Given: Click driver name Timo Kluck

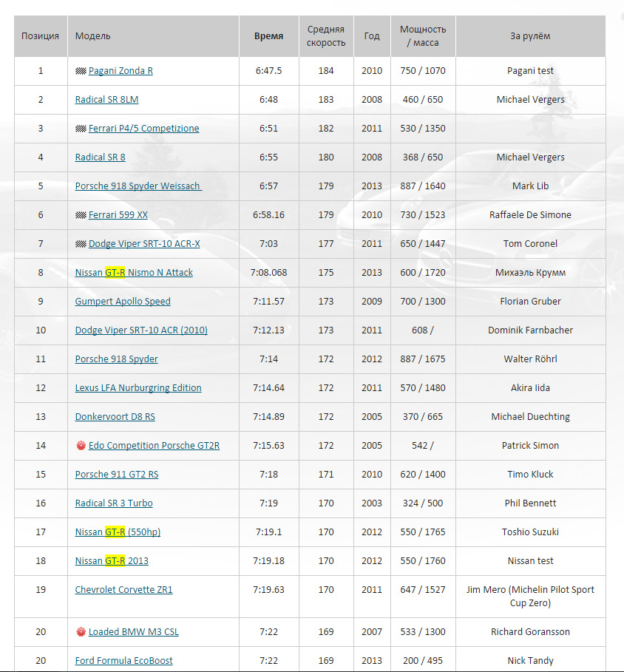Looking at the screenshot, I should [x=530, y=475].
